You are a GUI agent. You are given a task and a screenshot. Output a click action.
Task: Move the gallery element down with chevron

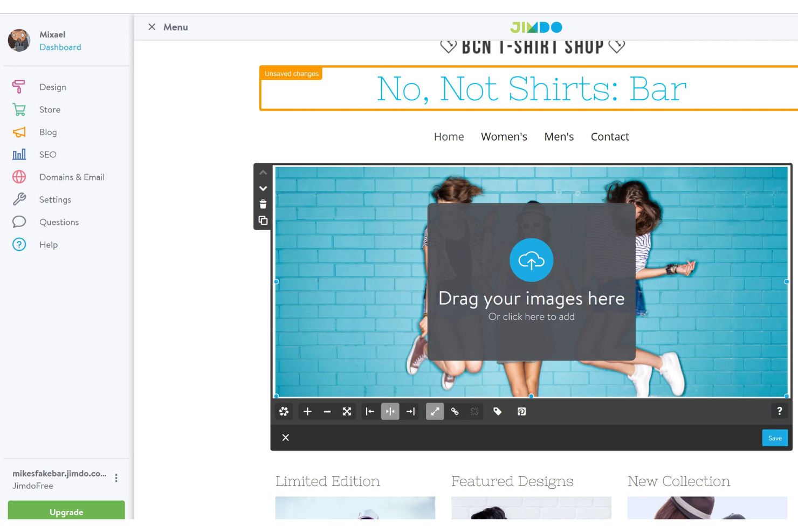coord(263,188)
